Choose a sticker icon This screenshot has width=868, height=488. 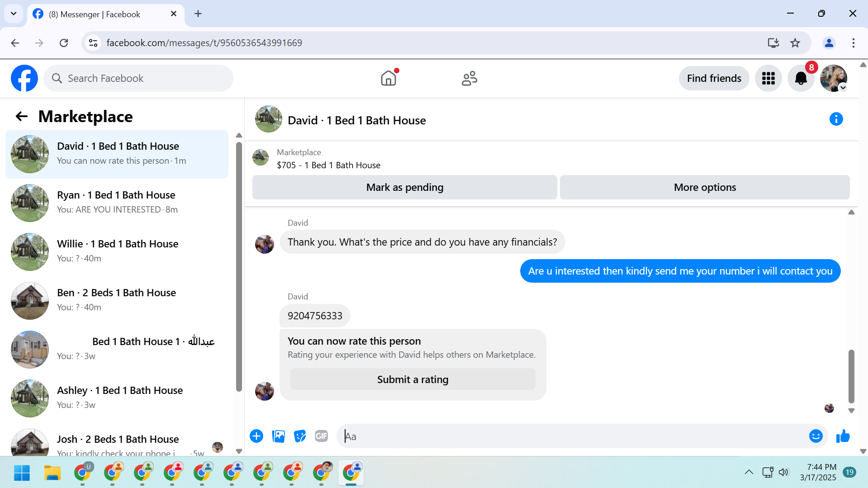pyautogui.click(x=300, y=436)
